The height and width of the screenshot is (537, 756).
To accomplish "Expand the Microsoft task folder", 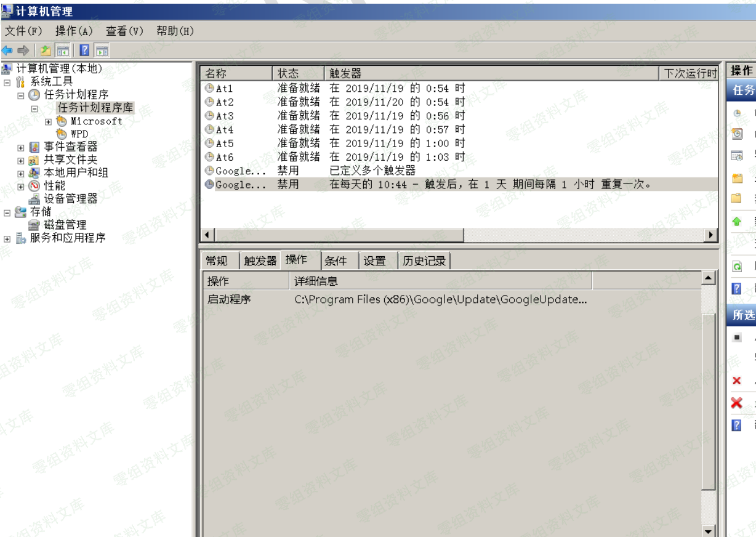I will [48, 121].
